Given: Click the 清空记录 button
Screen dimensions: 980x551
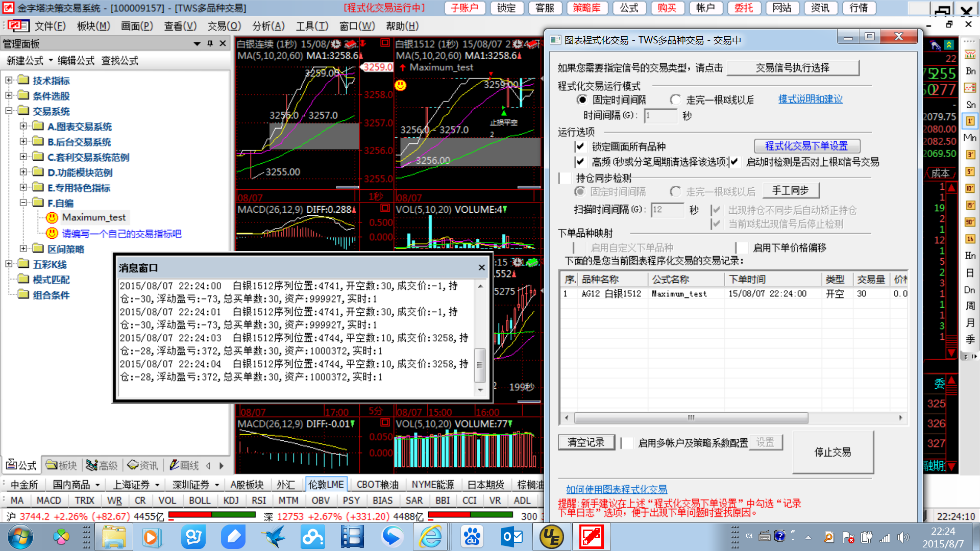Looking at the screenshot, I should click(x=586, y=442).
